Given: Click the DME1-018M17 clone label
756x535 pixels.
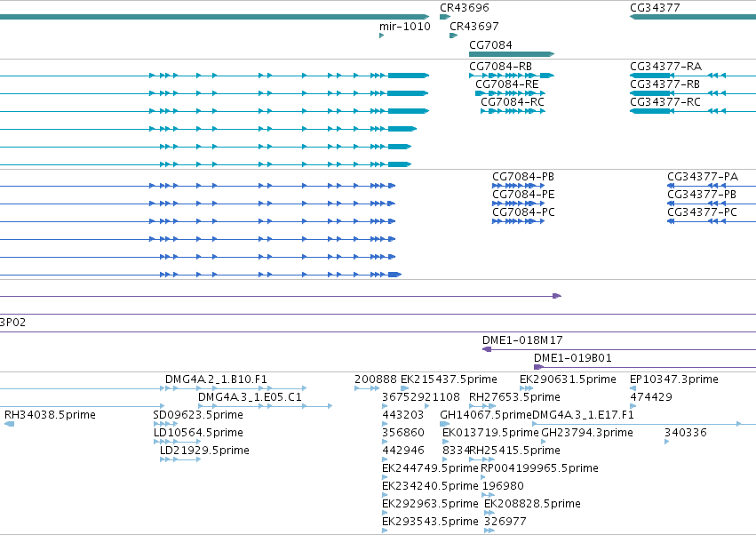Looking at the screenshot, I should pos(522,340).
